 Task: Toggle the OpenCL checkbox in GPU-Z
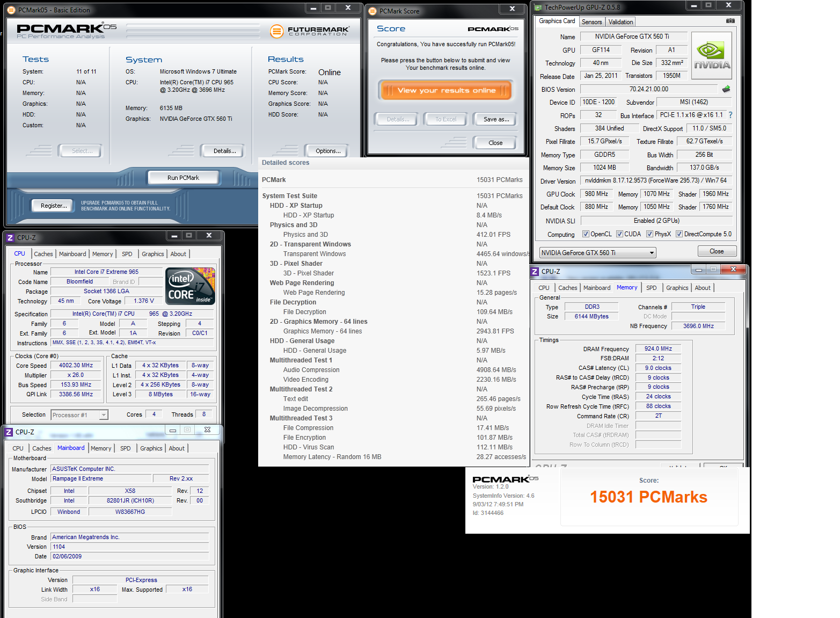[586, 234]
